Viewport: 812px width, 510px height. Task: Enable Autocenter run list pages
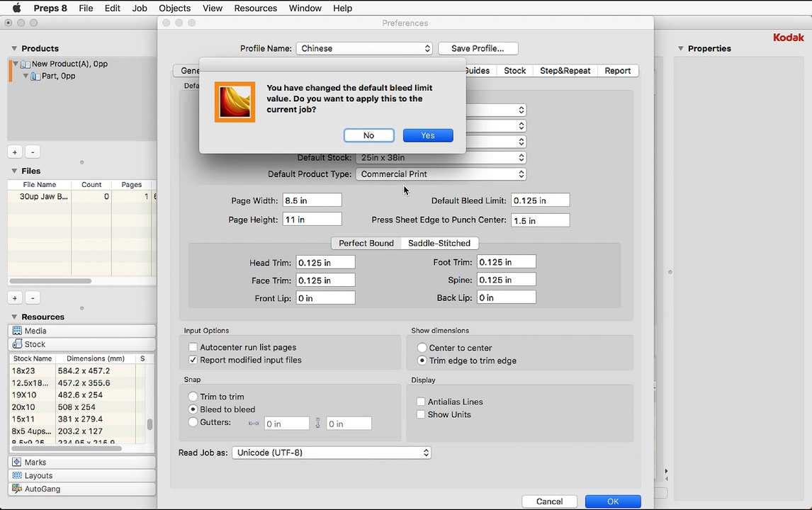tap(193, 347)
